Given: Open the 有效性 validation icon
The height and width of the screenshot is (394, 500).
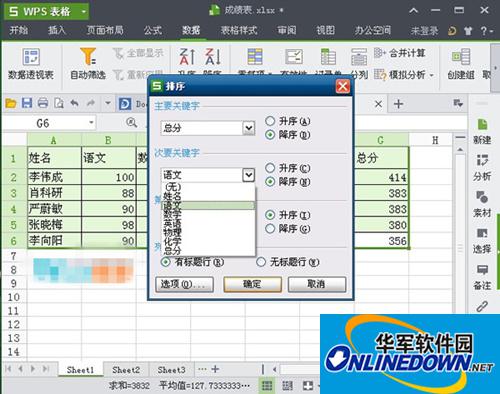Looking at the screenshot, I should click(294, 57).
